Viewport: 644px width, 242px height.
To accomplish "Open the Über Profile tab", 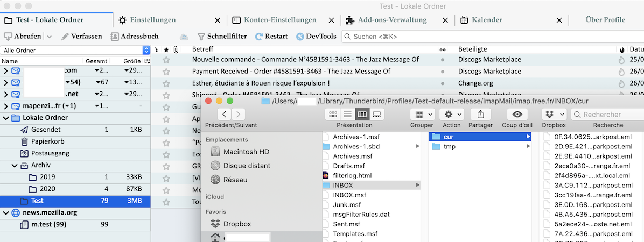I will (x=605, y=20).
